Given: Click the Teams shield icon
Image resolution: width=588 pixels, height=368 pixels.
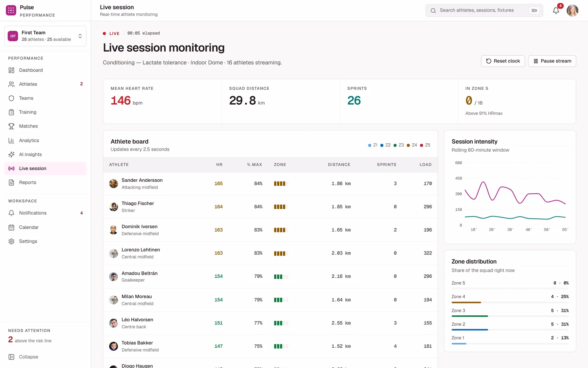Looking at the screenshot, I should click(x=11, y=98).
